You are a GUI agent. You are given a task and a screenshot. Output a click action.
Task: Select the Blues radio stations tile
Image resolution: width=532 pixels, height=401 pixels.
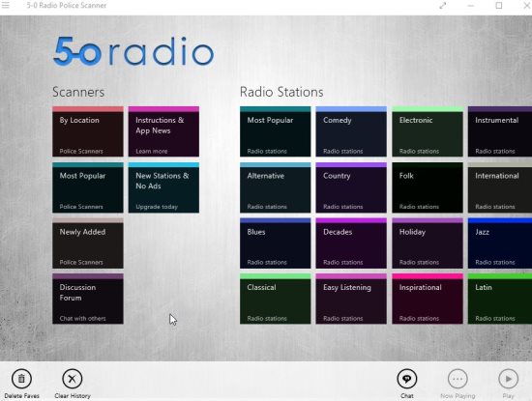point(275,243)
